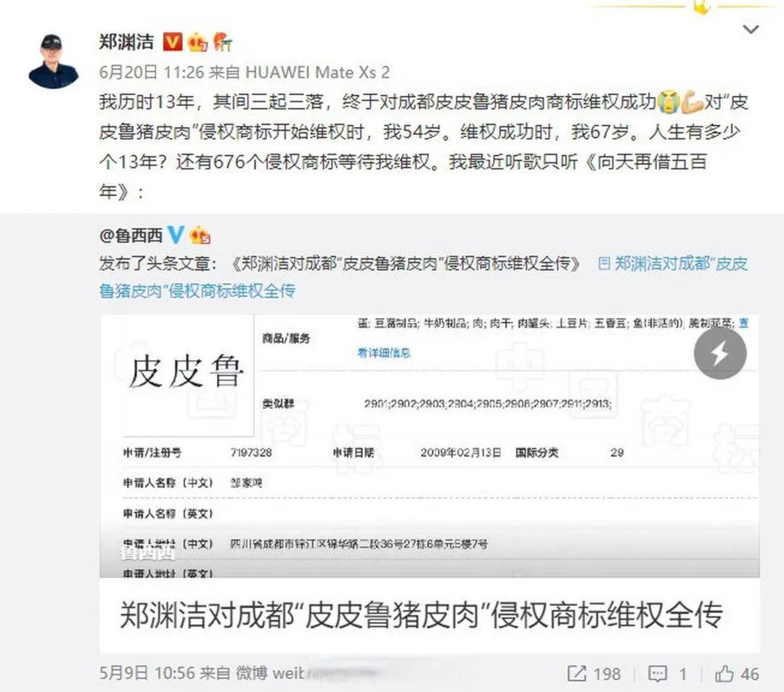Viewport: 784px width, 692px height.
Task: Tap the lightning bolt quick-view button
Action: [720, 353]
